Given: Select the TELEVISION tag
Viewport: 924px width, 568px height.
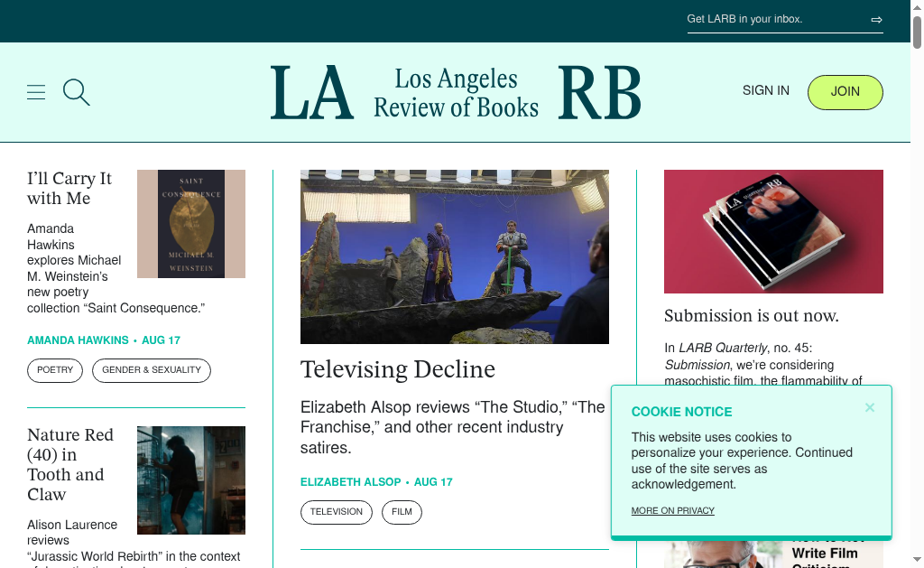Looking at the screenshot, I should click(337, 512).
